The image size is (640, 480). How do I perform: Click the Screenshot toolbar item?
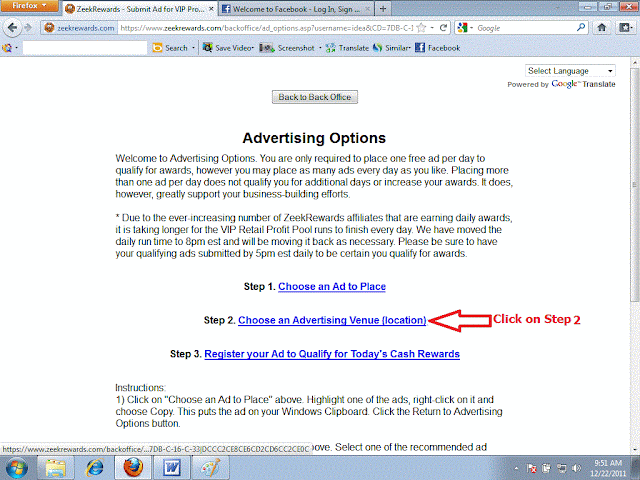tap(287, 48)
